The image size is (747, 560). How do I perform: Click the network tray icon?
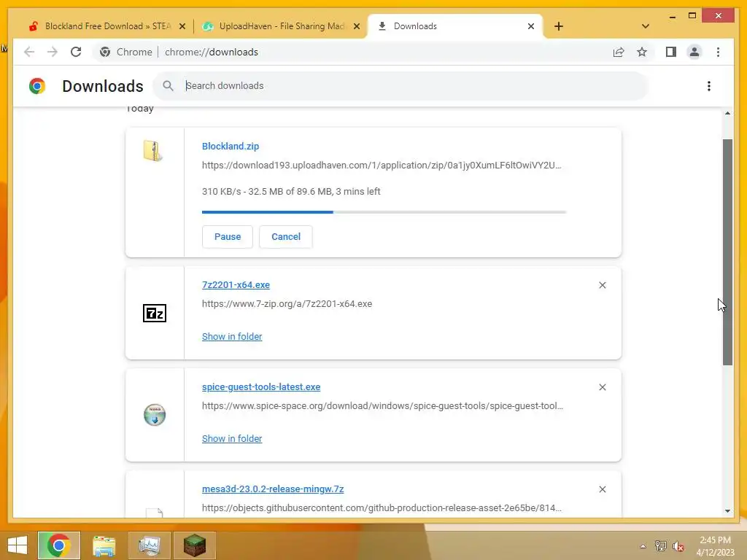click(661, 546)
